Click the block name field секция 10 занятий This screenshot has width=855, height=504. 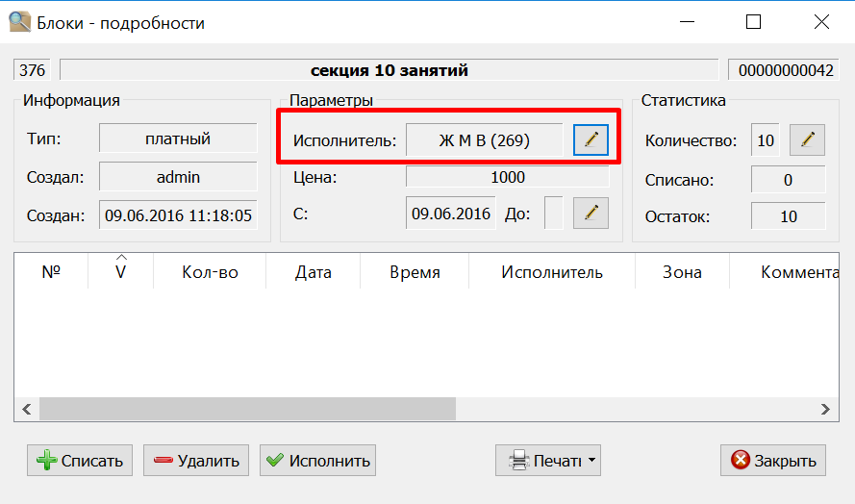(390, 70)
